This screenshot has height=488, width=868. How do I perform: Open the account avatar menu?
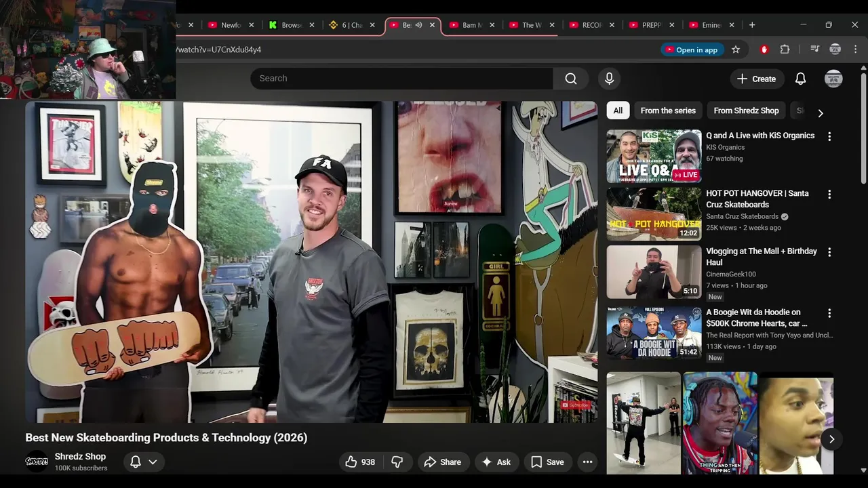tap(833, 79)
